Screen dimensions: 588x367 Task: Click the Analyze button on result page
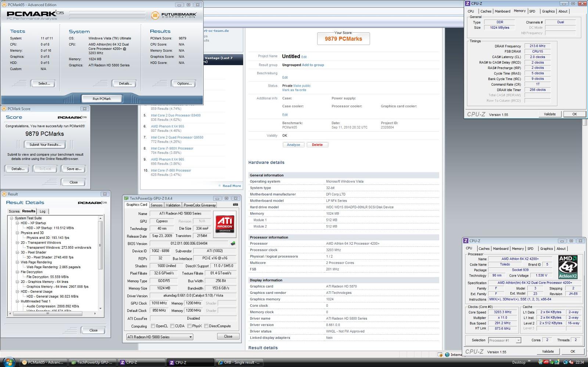[293, 145]
